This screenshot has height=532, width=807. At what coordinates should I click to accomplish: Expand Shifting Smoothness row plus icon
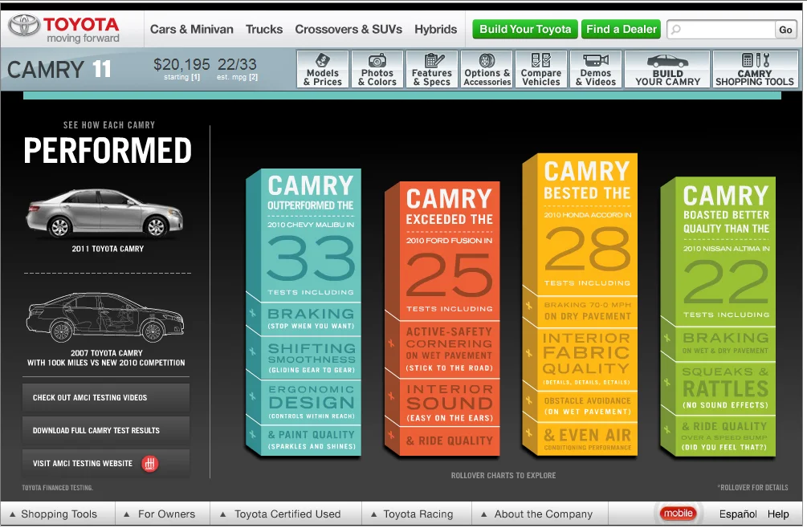pos(252,351)
